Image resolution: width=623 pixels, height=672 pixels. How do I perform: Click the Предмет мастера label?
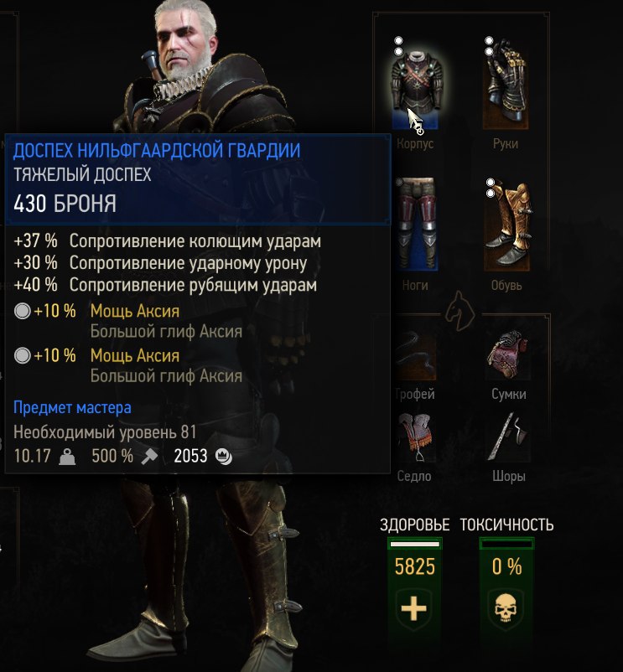72,407
